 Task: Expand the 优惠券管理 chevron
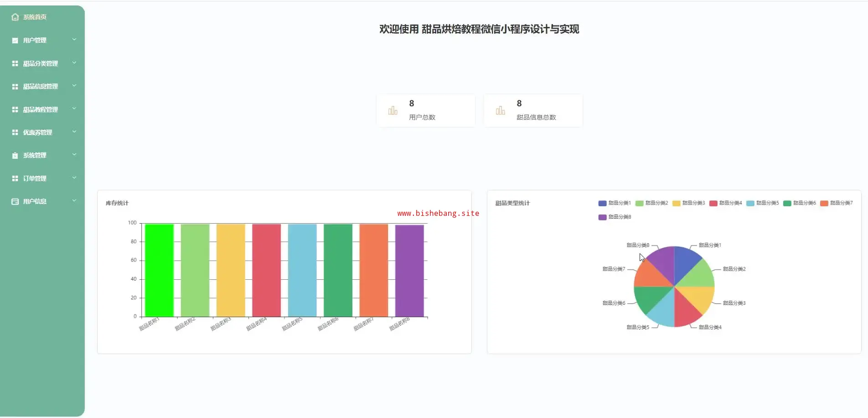(x=74, y=132)
